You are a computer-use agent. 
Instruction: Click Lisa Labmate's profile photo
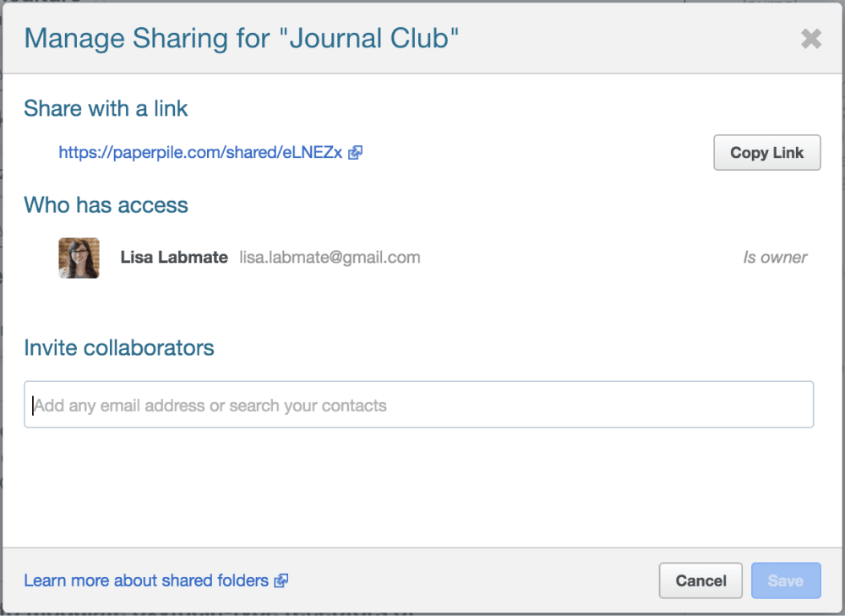tap(79, 258)
